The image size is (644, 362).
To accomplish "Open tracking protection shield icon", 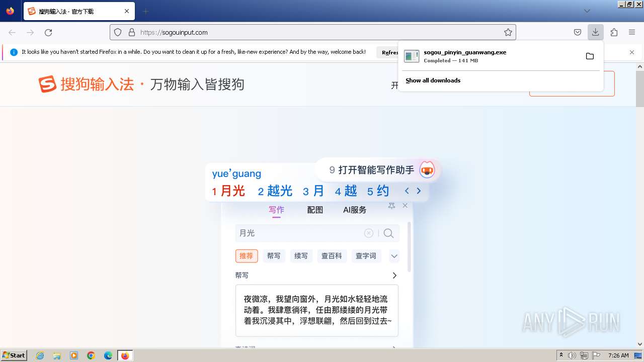I will 118,32.
